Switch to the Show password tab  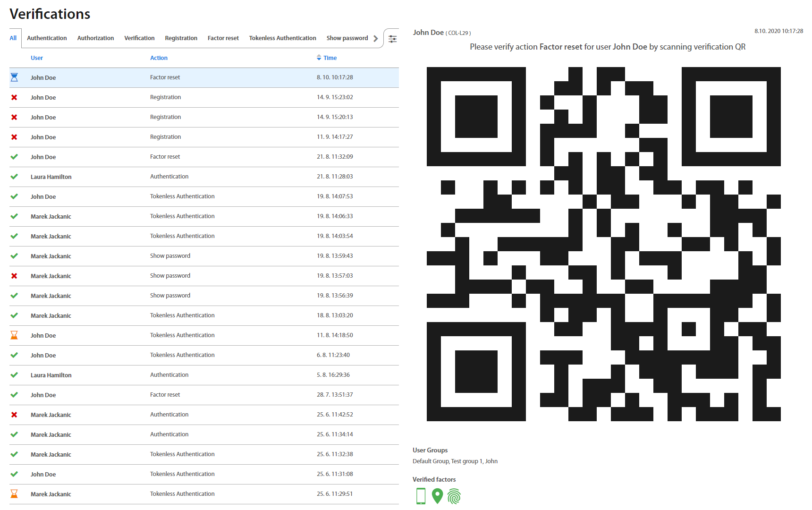click(347, 38)
